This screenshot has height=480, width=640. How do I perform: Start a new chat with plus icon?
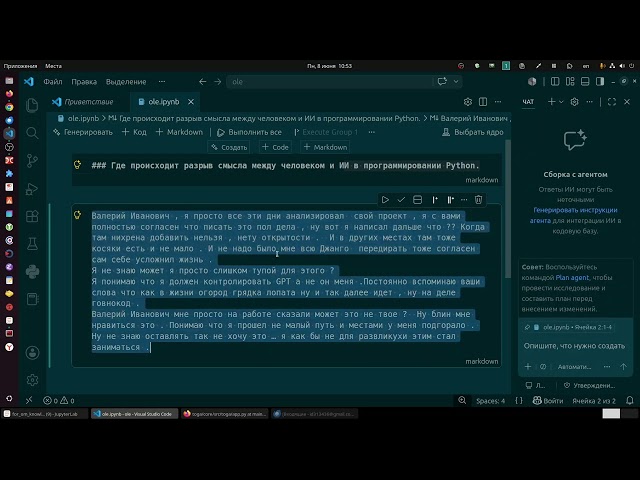551,102
